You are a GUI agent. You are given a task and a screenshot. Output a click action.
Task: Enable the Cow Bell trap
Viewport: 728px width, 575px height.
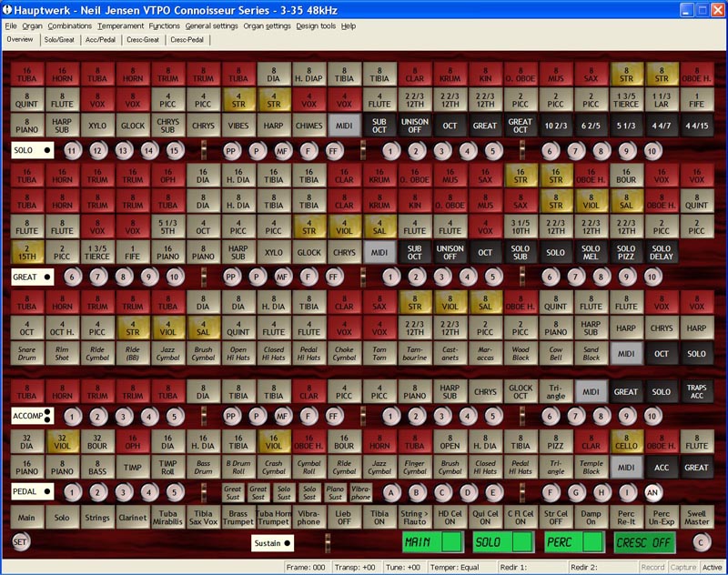click(x=555, y=353)
